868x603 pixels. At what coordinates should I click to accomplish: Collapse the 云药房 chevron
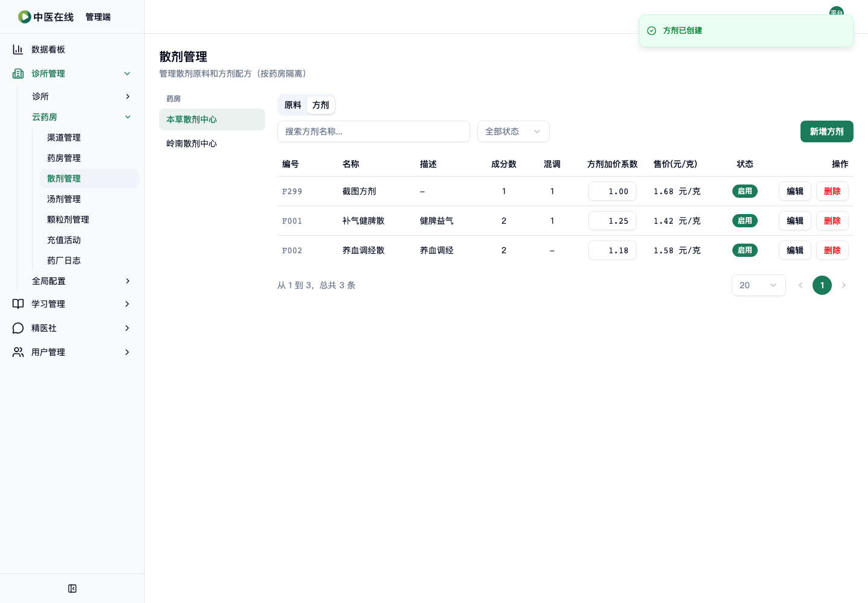pos(127,117)
